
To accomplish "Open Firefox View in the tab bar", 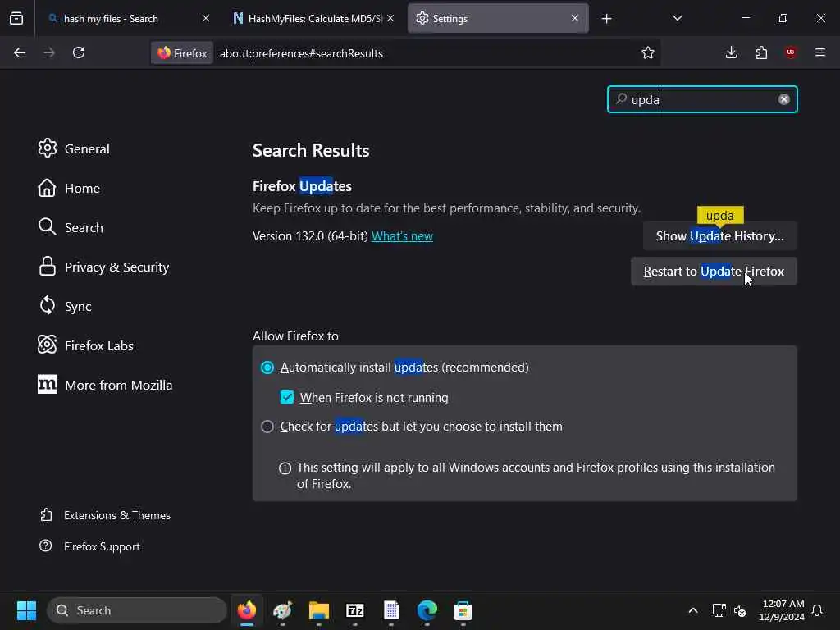I will pos(16,18).
